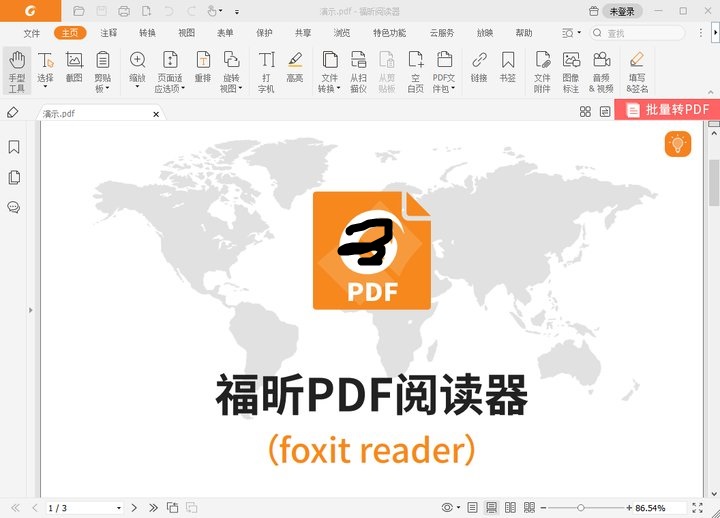The width and height of the screenshot is (720, 518).
Task: Create a blank page (空白页)
Action: (x=416, y=72)
